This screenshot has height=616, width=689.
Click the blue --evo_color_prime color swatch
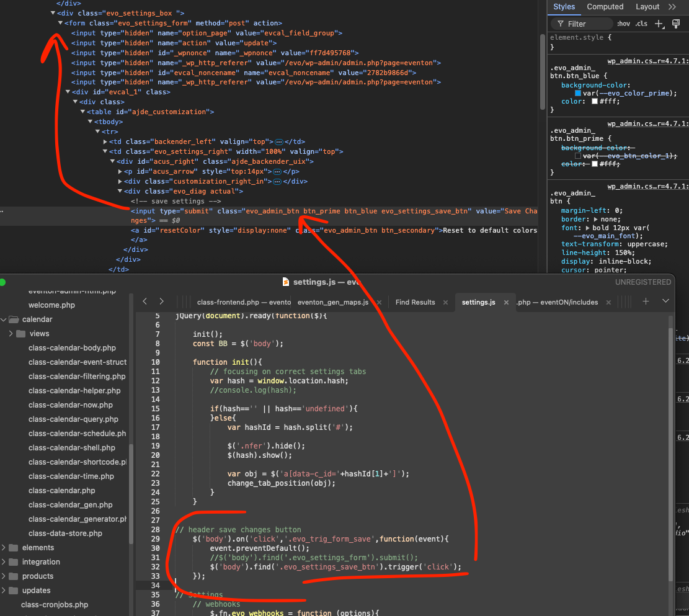point(578,93)
